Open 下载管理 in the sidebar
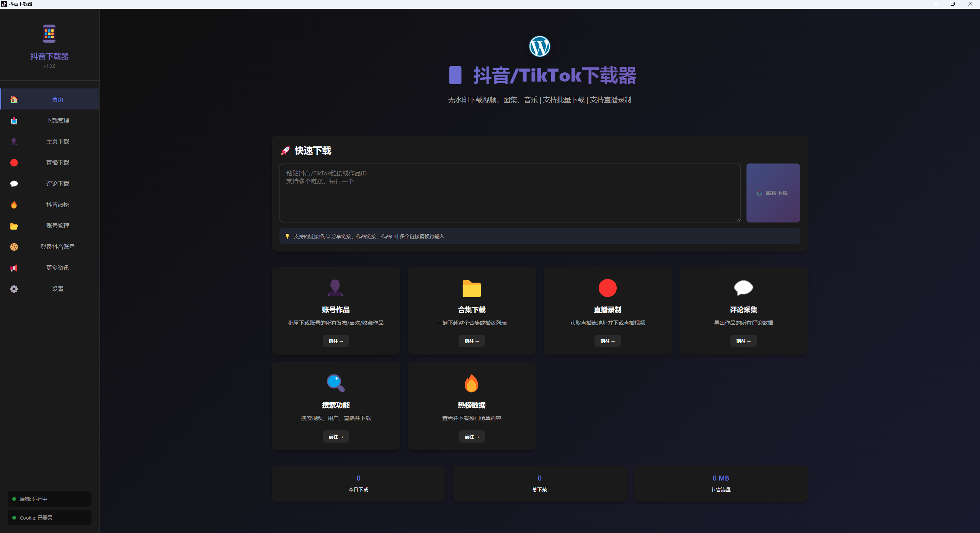Image resolution: width=980 pixels, height=533 pixels. pos(50,120)
